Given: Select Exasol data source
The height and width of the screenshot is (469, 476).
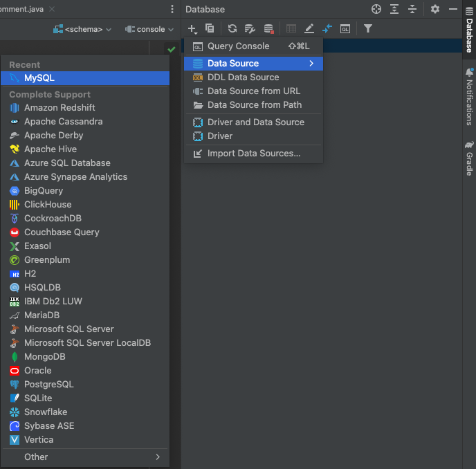Looking at the screenshot, I should (85, 246).
